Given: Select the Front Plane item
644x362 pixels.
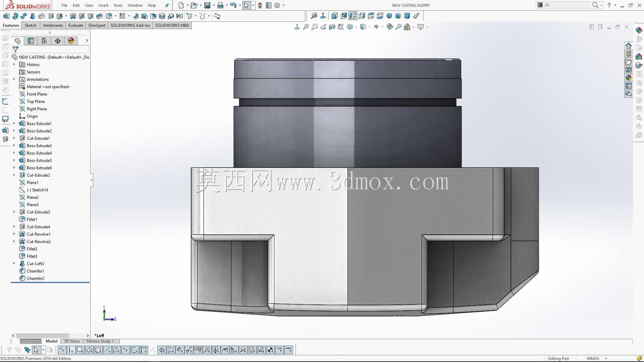Looking at the screenshot, I should (x=37, y=94).
